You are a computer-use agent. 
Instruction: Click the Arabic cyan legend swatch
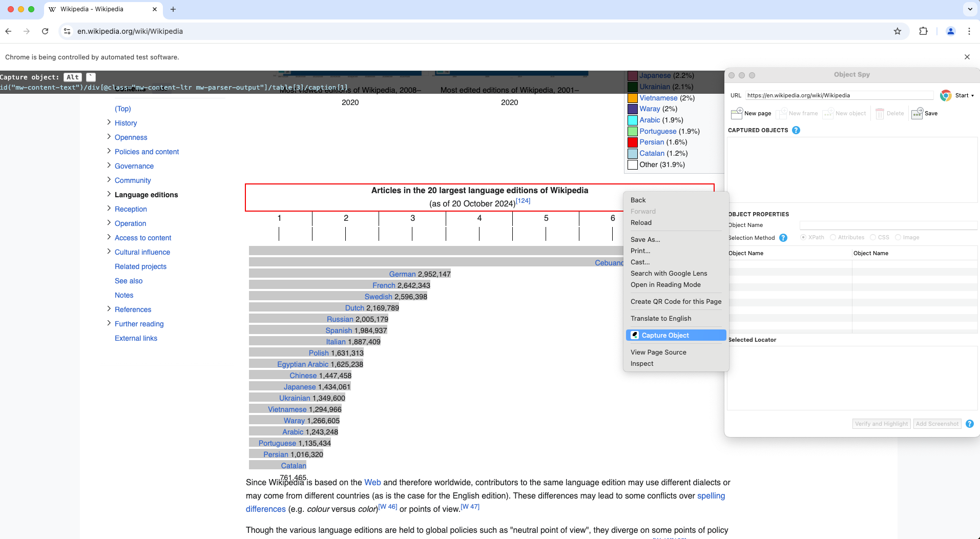pos(633,120)
